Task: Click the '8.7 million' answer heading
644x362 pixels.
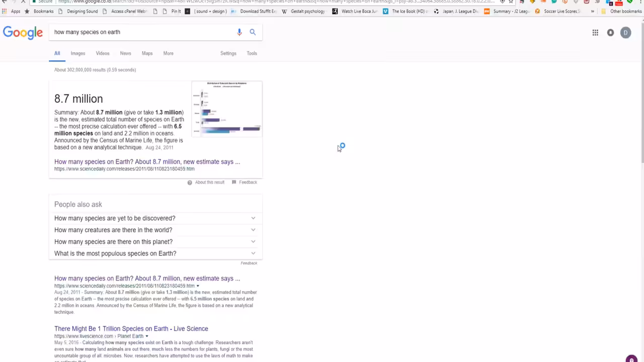Action: [78, 99]
